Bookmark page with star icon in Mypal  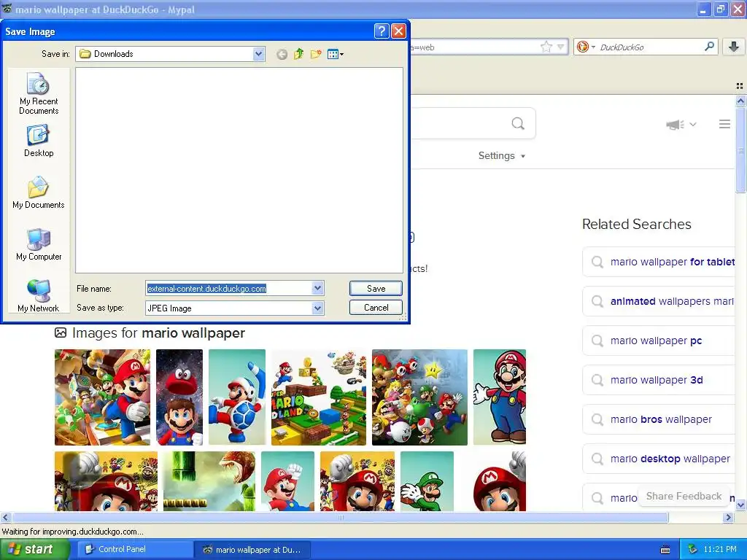tap(546, 47)
